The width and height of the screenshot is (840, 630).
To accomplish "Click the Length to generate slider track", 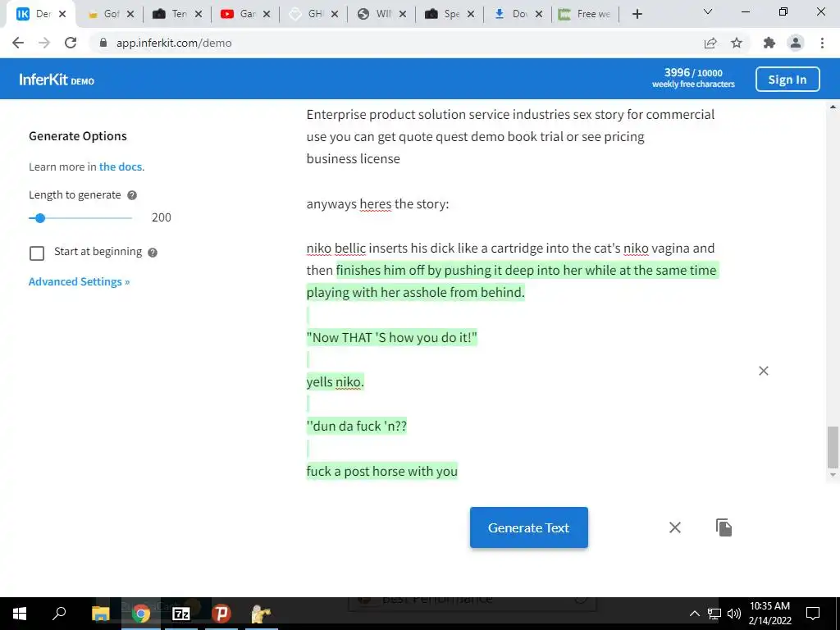I will 80,218.
